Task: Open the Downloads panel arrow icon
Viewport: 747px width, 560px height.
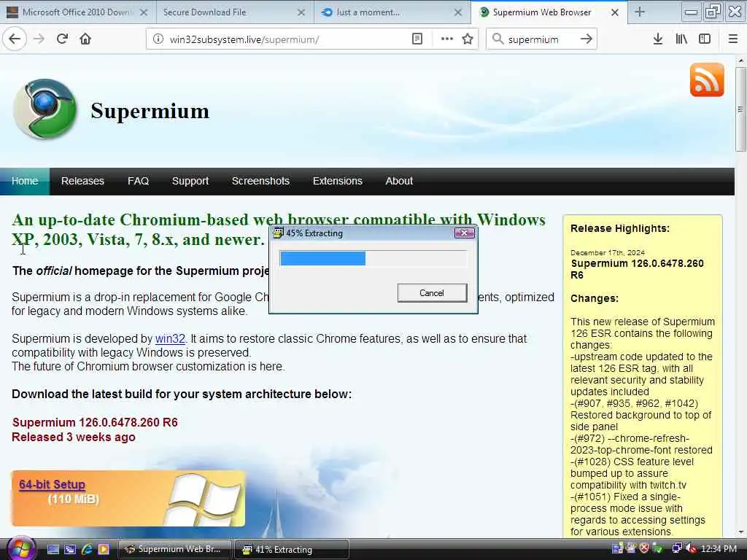Action: click(658, 39)
